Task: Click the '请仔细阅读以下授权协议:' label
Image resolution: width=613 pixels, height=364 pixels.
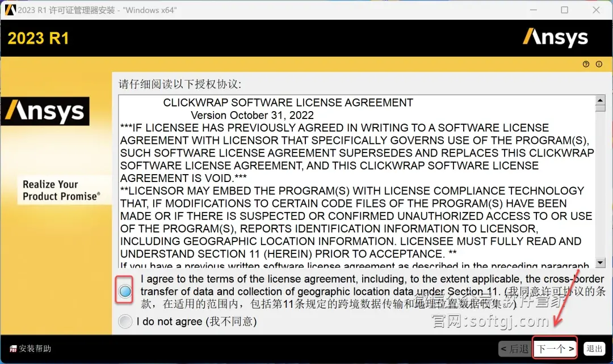Action: pyautogui.click(x=180, y=84)
